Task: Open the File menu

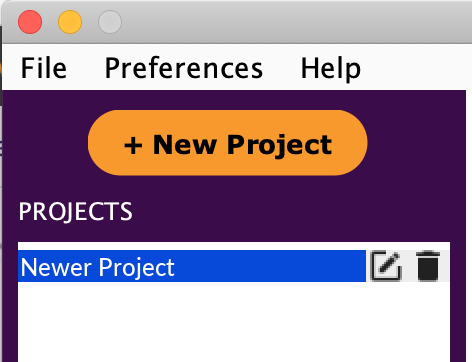Action: click(x=44, y=68)
